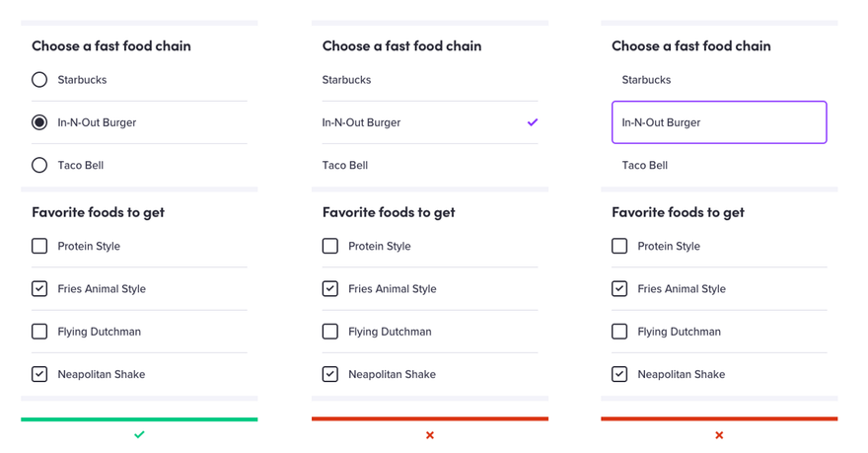
Task: Click the red X under the right panel
Action: coord(719,435)
